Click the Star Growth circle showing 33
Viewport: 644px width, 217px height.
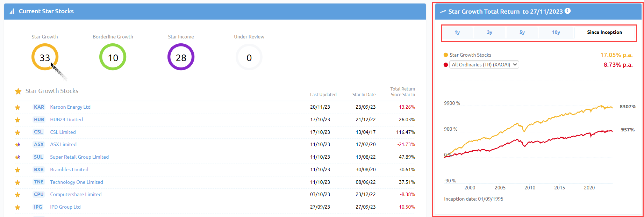[45, 57]
